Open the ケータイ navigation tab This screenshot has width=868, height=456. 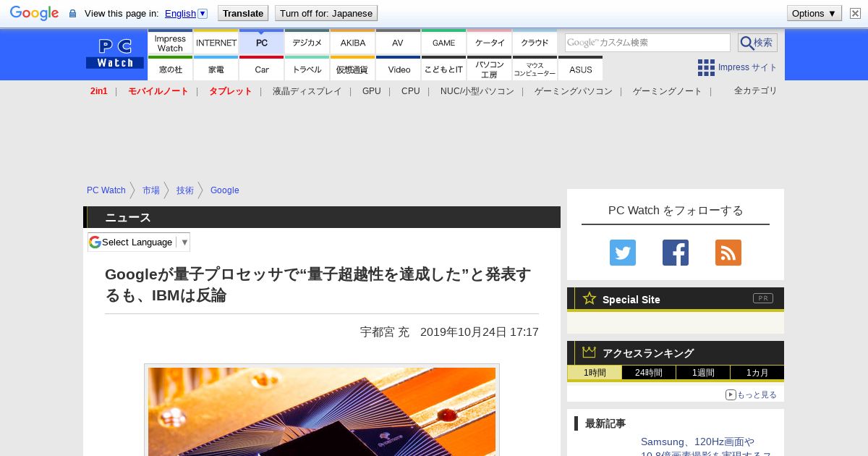pyautogui.click(x=490, y=42)
